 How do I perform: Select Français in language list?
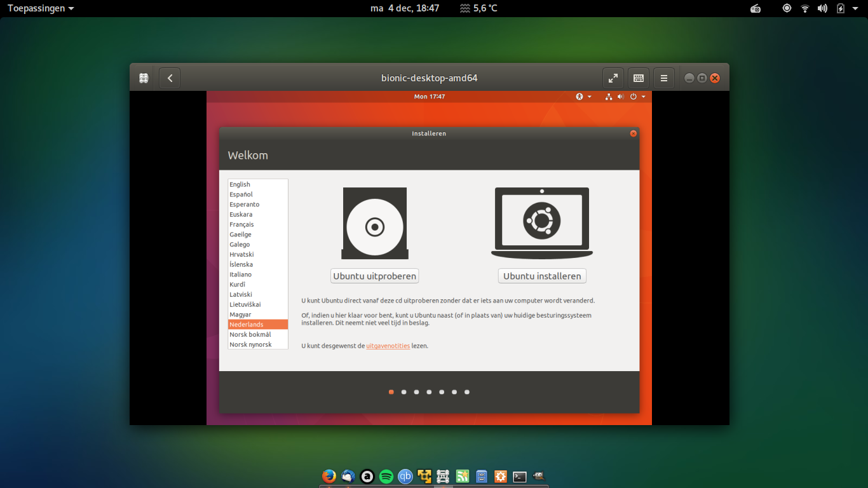258,224
